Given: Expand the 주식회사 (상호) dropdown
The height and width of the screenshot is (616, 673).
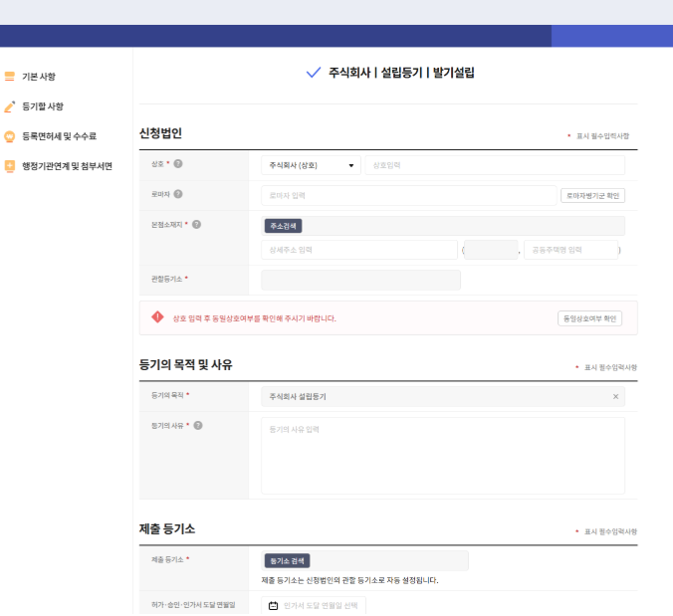Looking at the screenshot, I should (311, 165).
